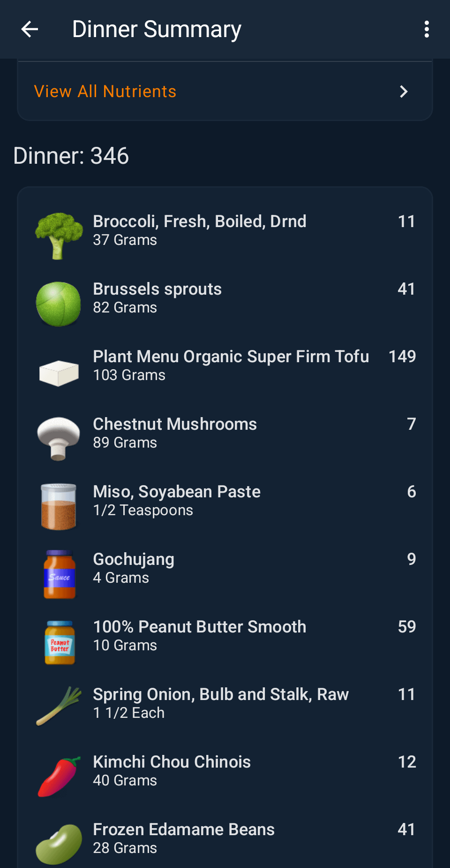450x868 pixels.
Task: Open View All Nutrients link
Action: [105, 91]
